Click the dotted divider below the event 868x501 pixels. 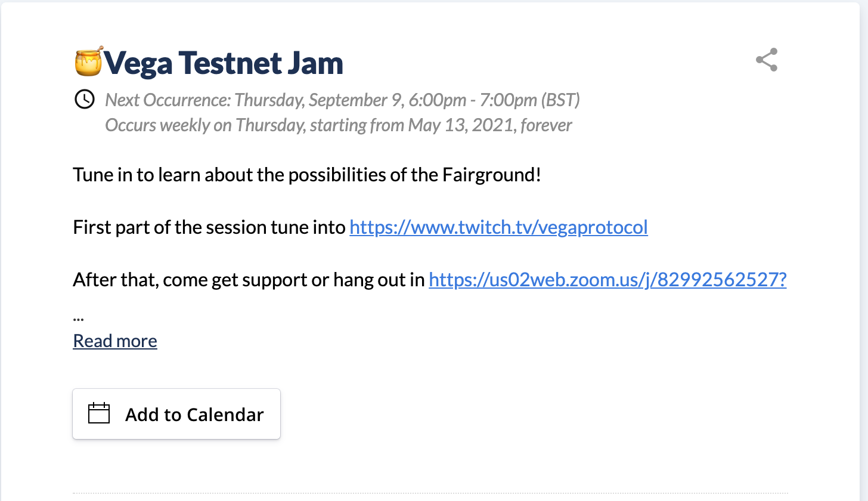point(430,493)
